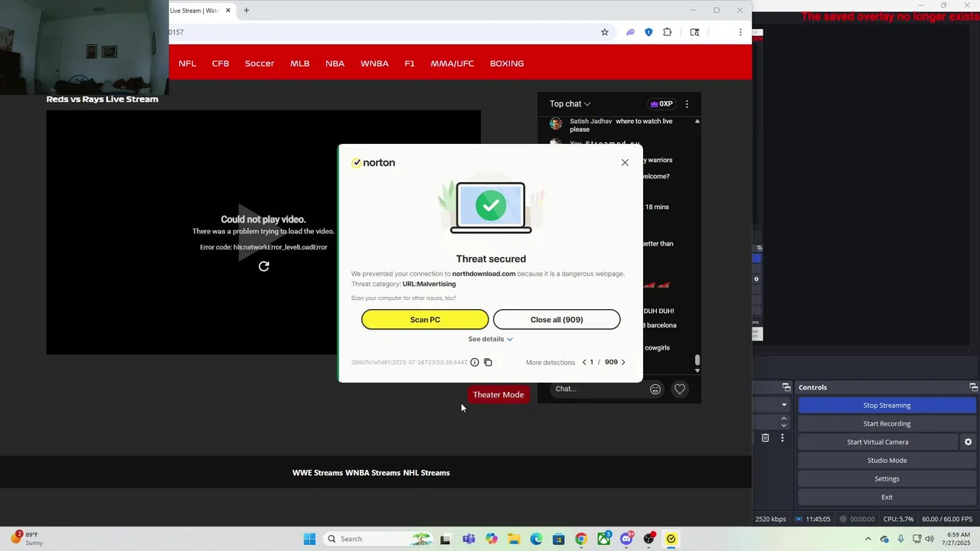Open chat options three-dot menu
Viewport: 980px width, 551px height.
tap(687, 104)
